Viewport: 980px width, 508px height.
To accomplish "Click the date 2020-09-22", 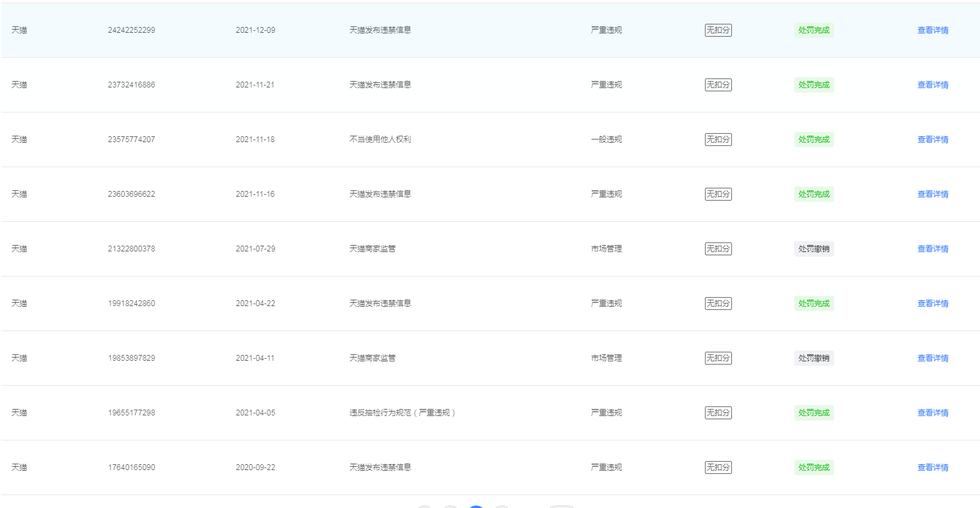I will pyautogui.click(x=255, y=467).
